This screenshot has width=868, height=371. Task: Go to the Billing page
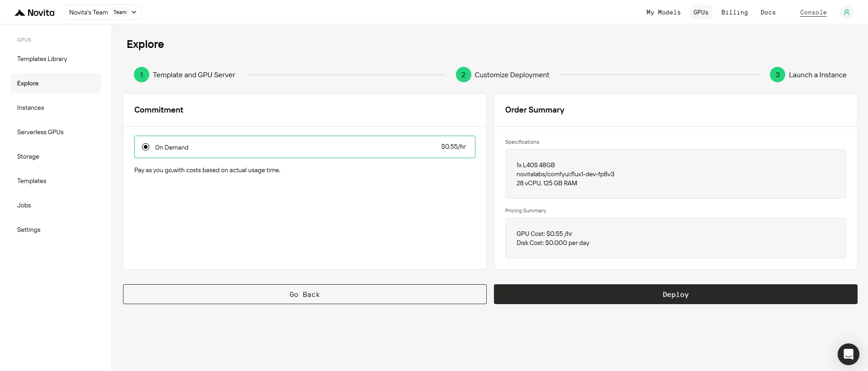[734, 12]
